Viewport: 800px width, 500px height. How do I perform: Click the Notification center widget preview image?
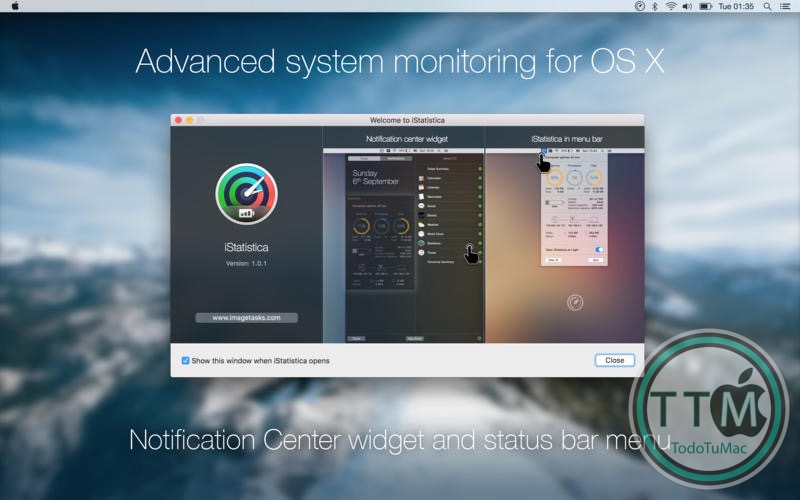(404, 245)
